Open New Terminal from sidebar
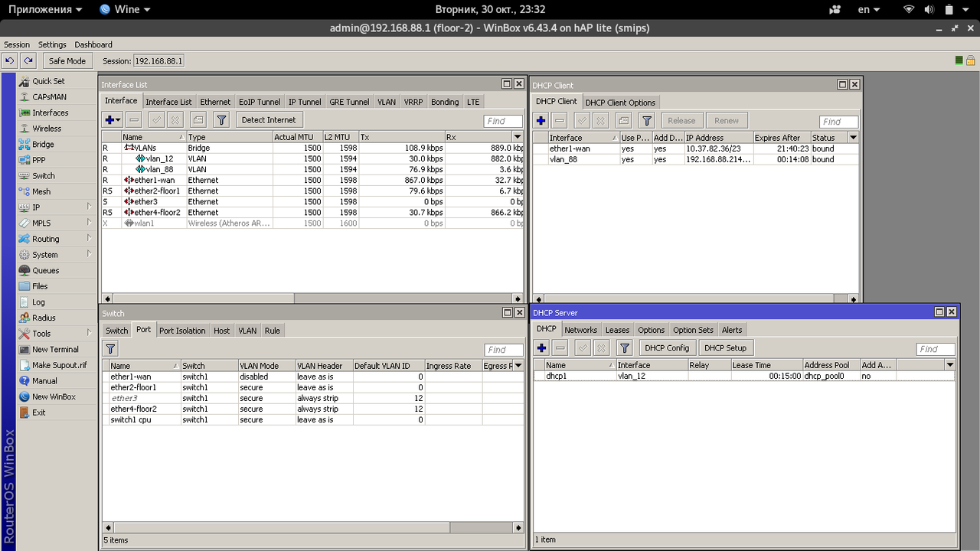 pyautogui.click(x=55, y=349)
